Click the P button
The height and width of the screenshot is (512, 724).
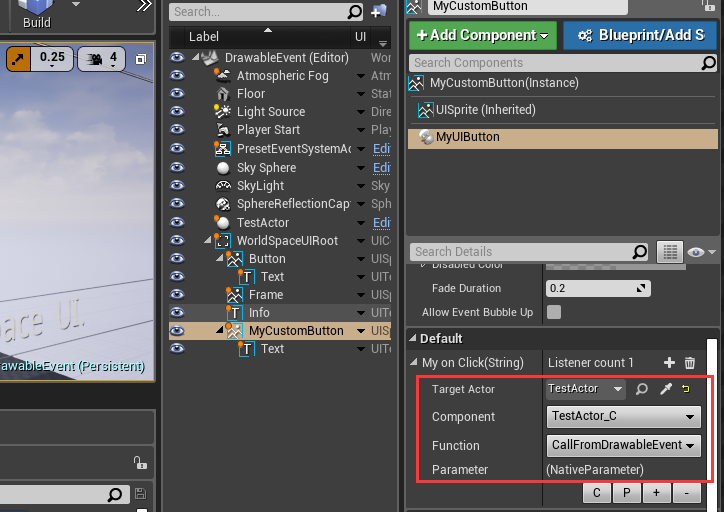click(x=627, y=493)
